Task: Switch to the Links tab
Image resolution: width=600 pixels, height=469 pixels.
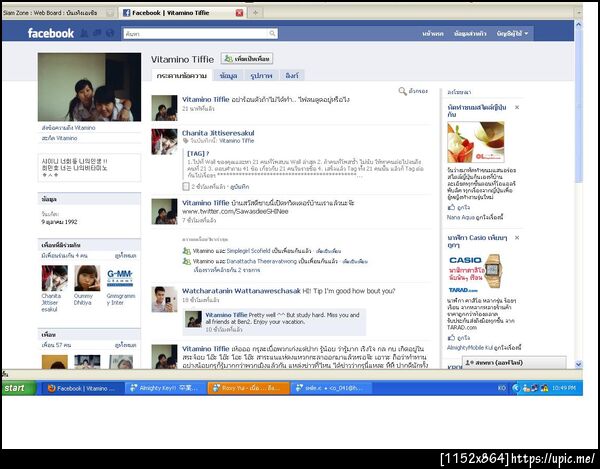Action: pyautogui.click(x=292, y=75)
